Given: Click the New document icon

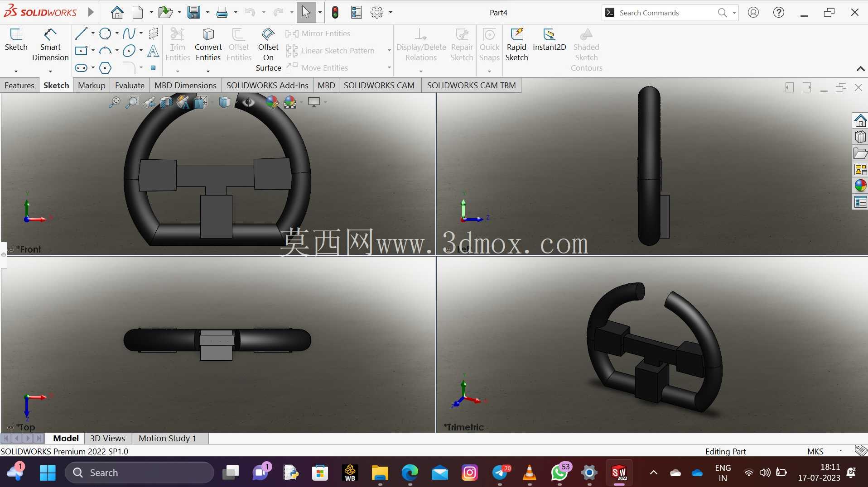Looking at the screenshot, I should click(138, 12).
